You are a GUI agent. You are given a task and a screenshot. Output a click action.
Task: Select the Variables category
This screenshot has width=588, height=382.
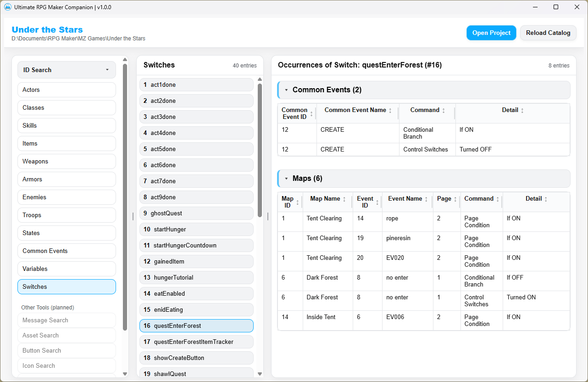tap(67, 269)
